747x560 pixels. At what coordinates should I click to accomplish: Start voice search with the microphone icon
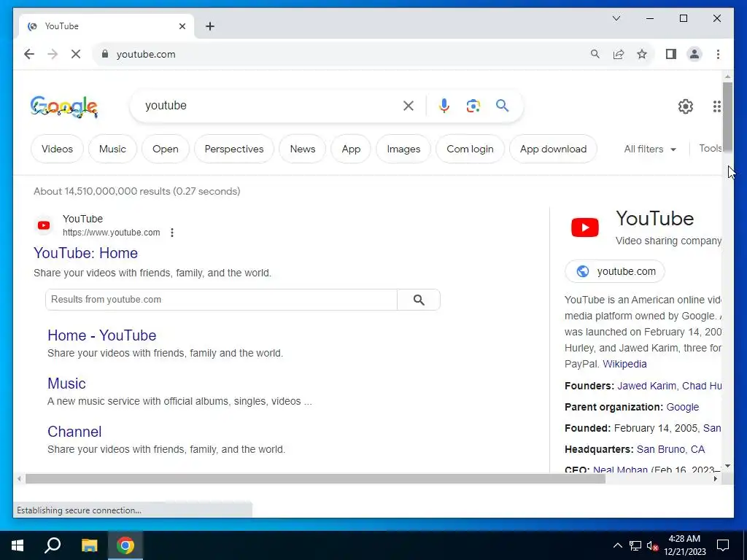444,106
